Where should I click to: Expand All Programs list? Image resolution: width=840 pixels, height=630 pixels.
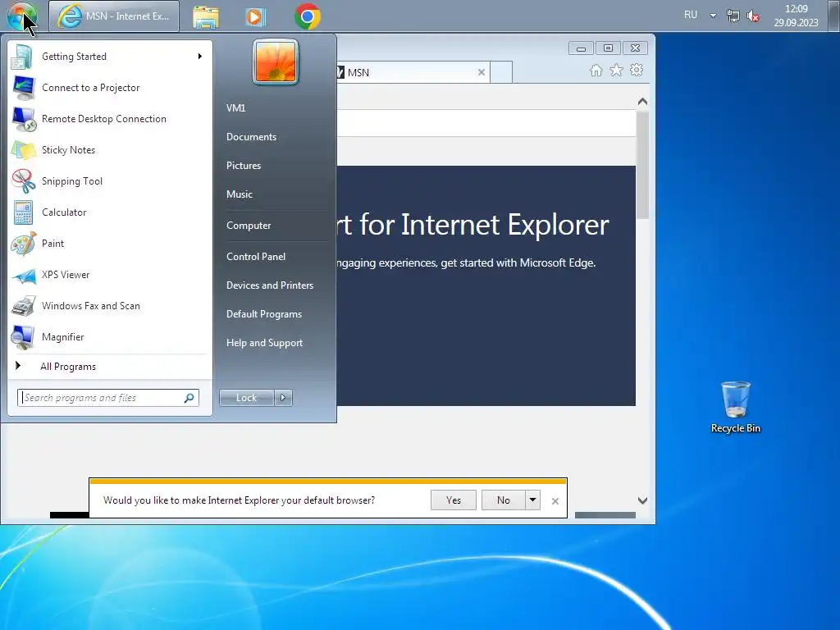coord(110,367)
